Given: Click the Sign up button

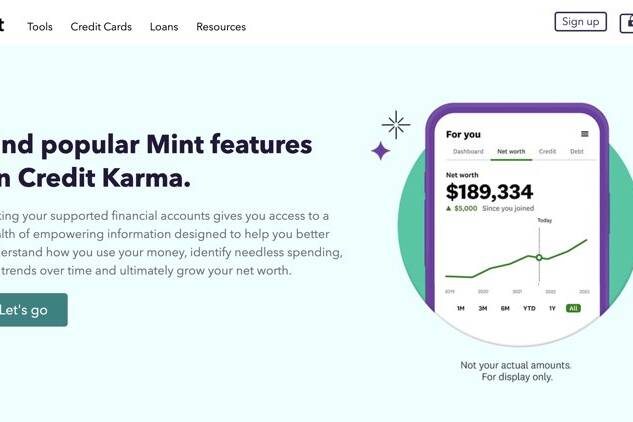Looking at the screenshot, I should click(581, 21).
